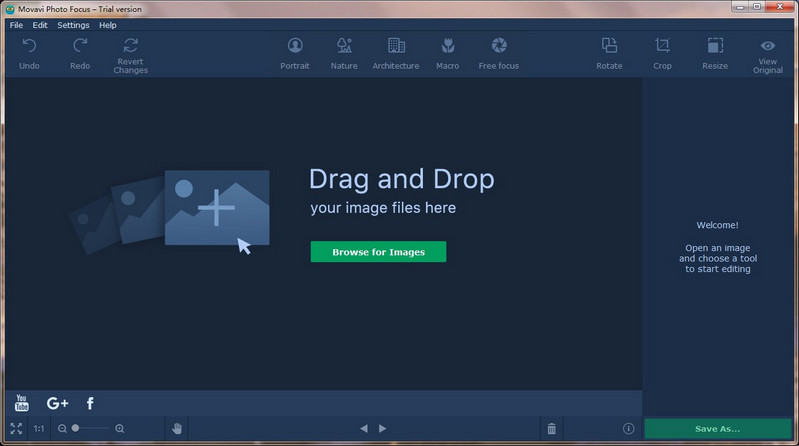799x446 pixels.
Task: Open the Facebook page icon
Action: (90, 403)
